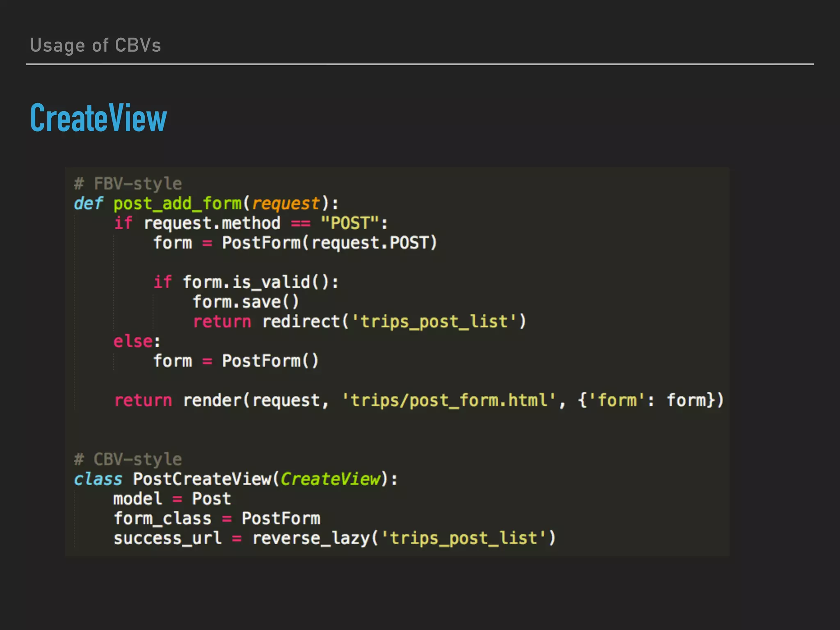
Task: Click the 'def post_add_form(request):' line
Action: point(206,203)
